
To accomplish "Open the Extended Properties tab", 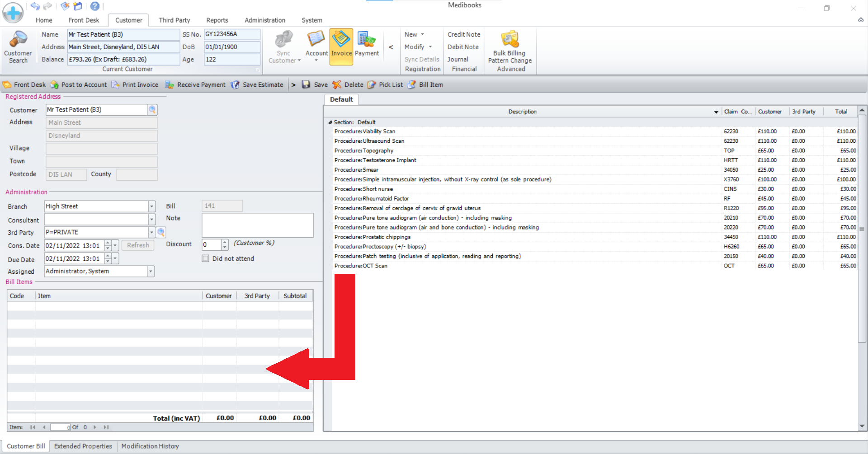I will pyautogui.click(x=83, y=446).
